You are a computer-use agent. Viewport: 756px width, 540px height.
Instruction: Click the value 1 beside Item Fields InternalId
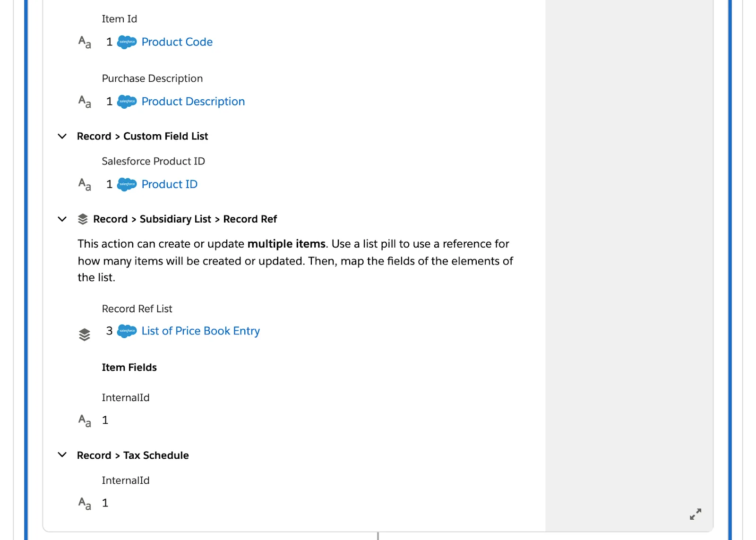[105, 420]
